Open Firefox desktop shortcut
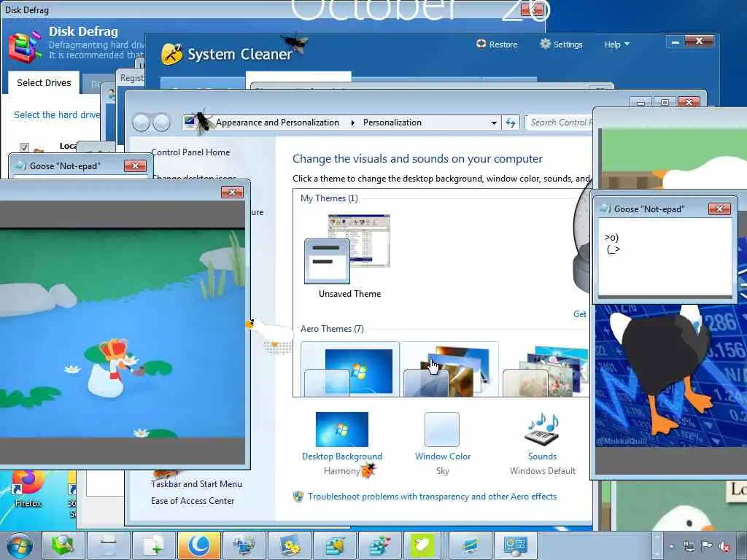Screen dimensions: 747x560 28,489
